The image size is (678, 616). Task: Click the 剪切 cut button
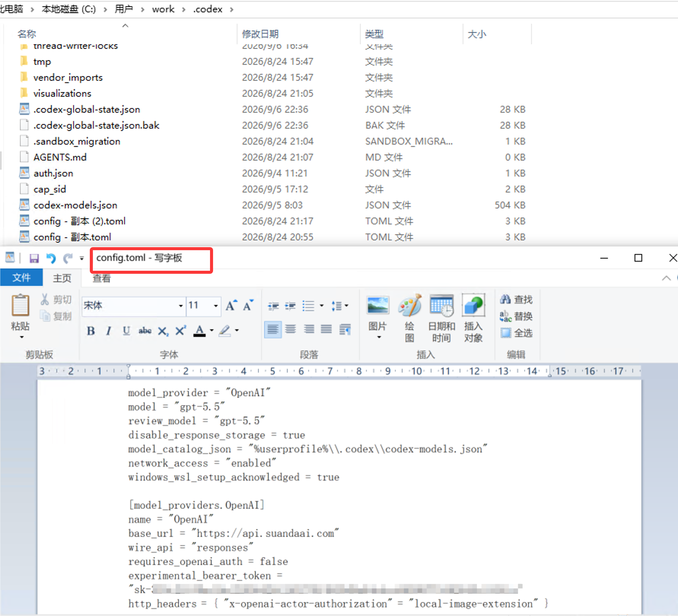pyautogui.click(x=56, y=299)
